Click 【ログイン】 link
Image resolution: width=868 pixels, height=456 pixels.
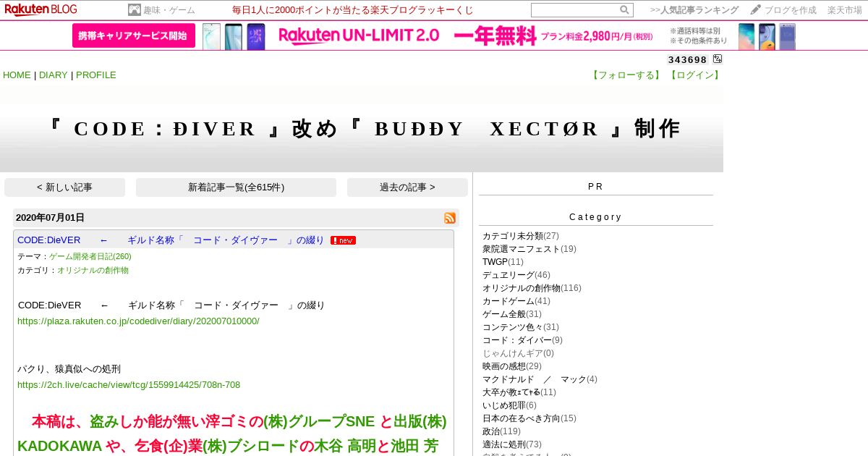[x=694, y=75]
